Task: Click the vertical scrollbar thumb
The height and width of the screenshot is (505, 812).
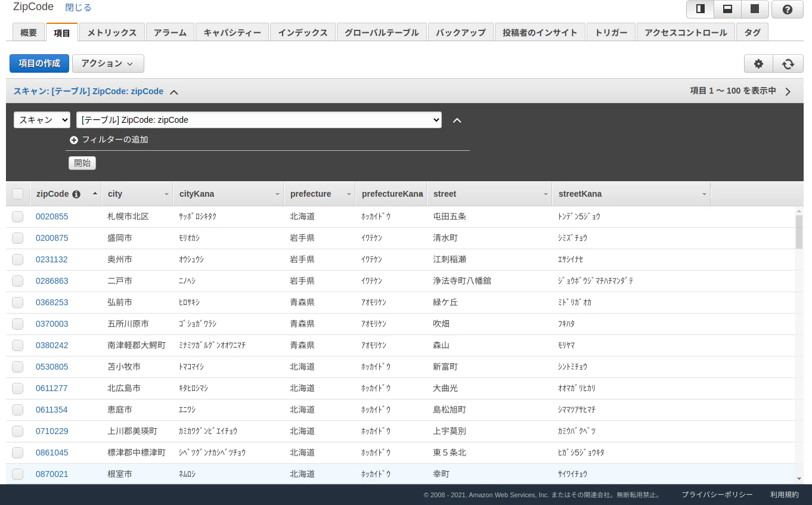Action: tap(799, 232)
